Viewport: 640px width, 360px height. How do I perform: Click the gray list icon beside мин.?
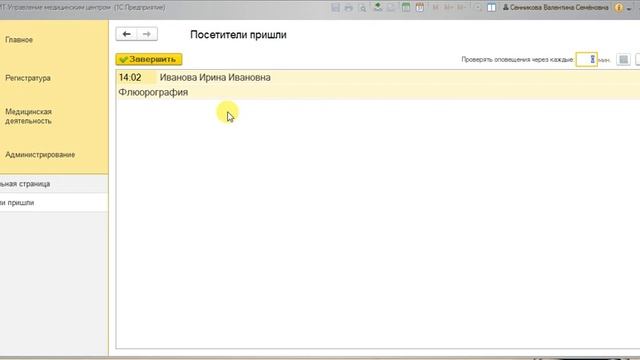click(623, 60)
